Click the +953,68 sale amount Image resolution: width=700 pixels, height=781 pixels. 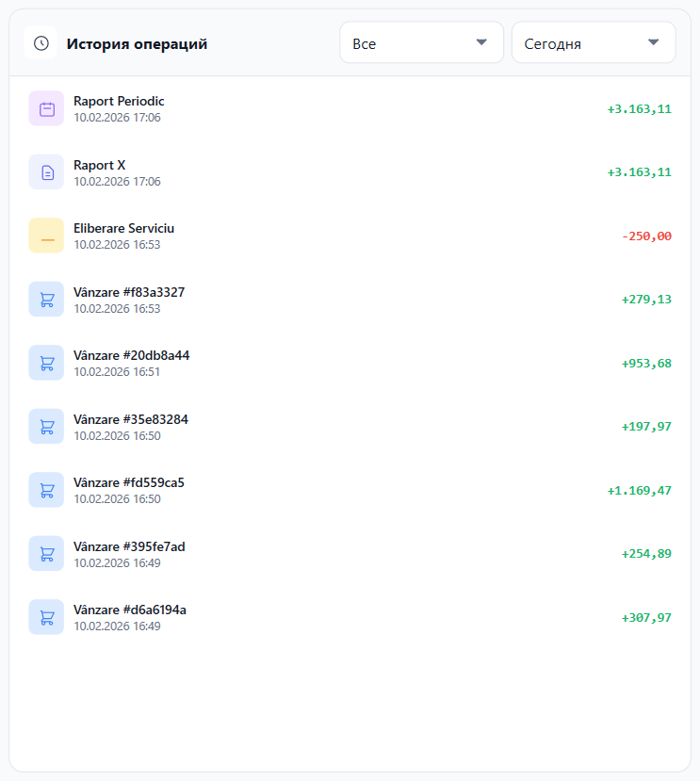point(646,363)
